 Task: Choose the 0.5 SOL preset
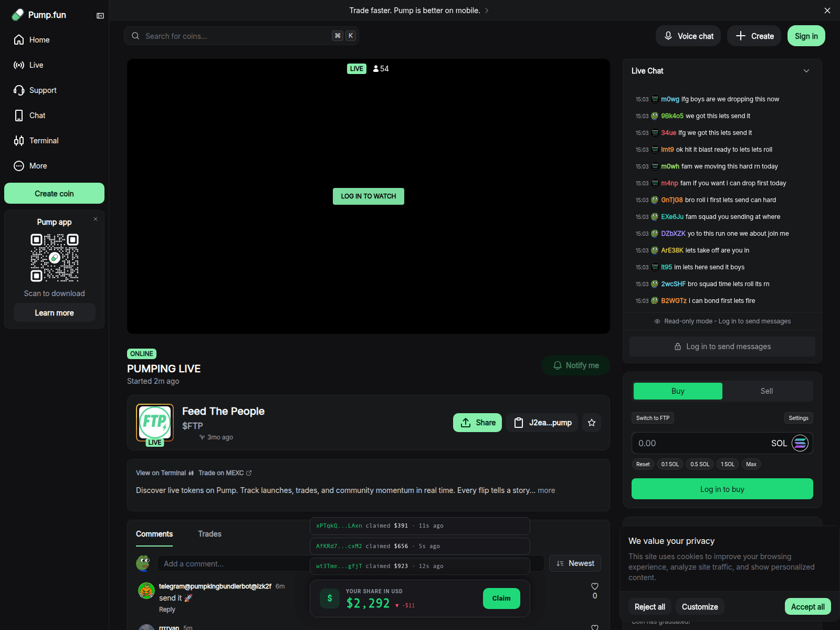point(700,464)
